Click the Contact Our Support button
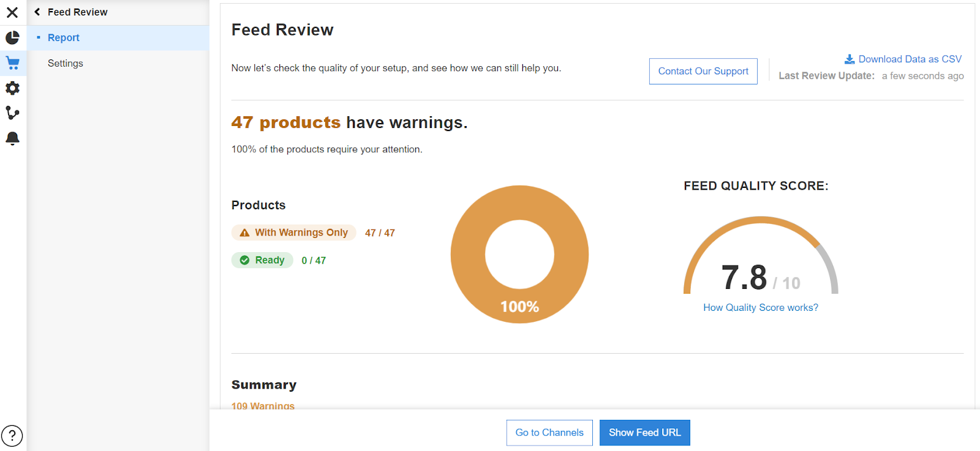The height and width of the screenshot is (451, 980). pos(703,72)
